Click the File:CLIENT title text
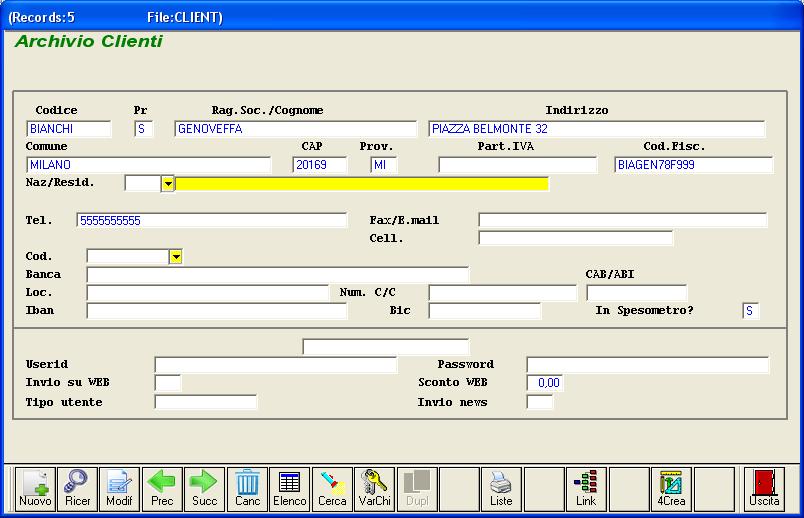 tap(185, 17)
